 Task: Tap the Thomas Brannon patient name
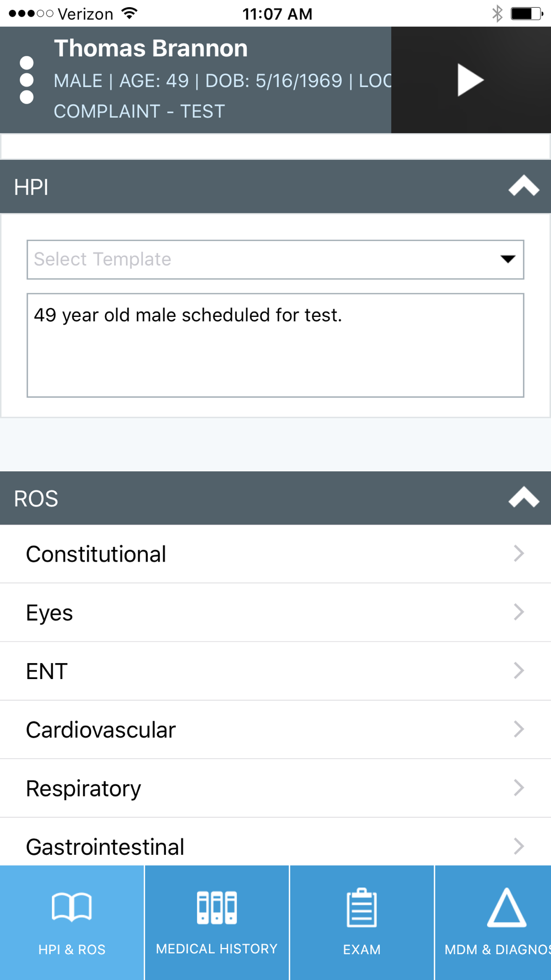151,49
